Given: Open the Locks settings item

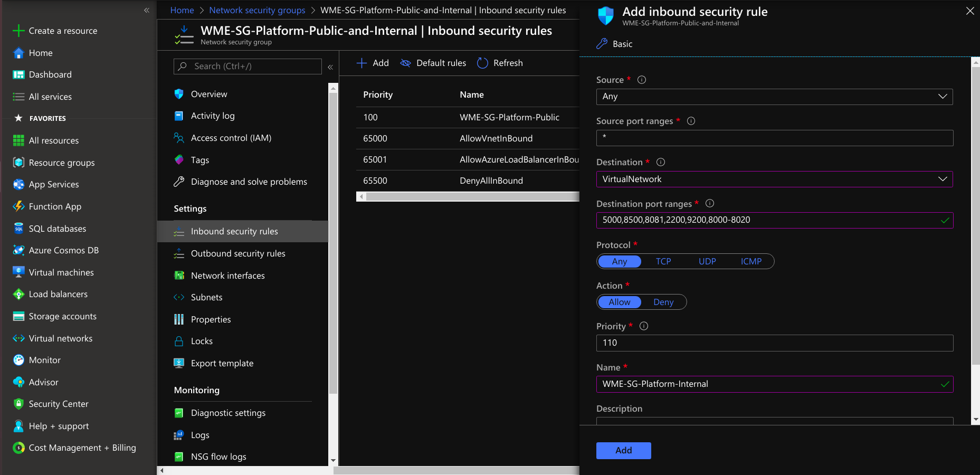Looking at the screenshot, I should click(x=202, y=341).
